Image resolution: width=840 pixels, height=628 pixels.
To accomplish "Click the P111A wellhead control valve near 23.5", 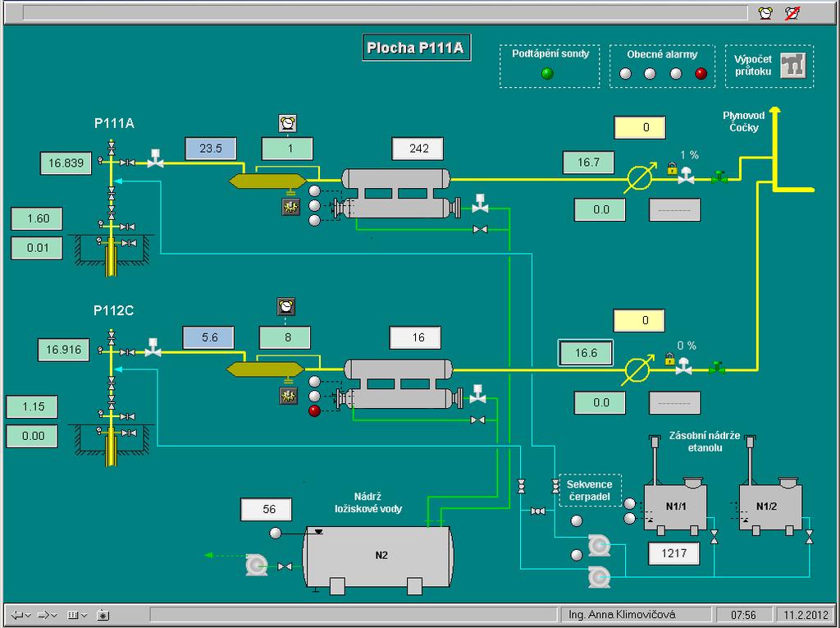I will point(155,158).
